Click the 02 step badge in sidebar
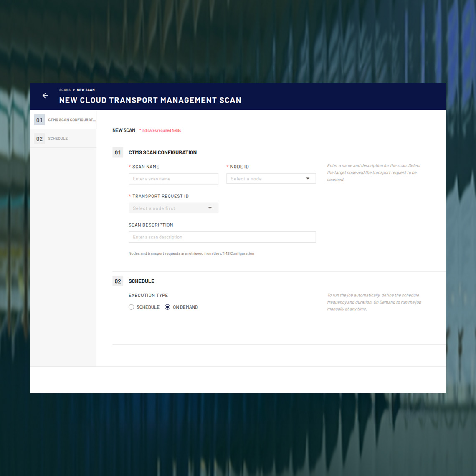The height and width of the screenshot is (476, 476). [39, 139]
